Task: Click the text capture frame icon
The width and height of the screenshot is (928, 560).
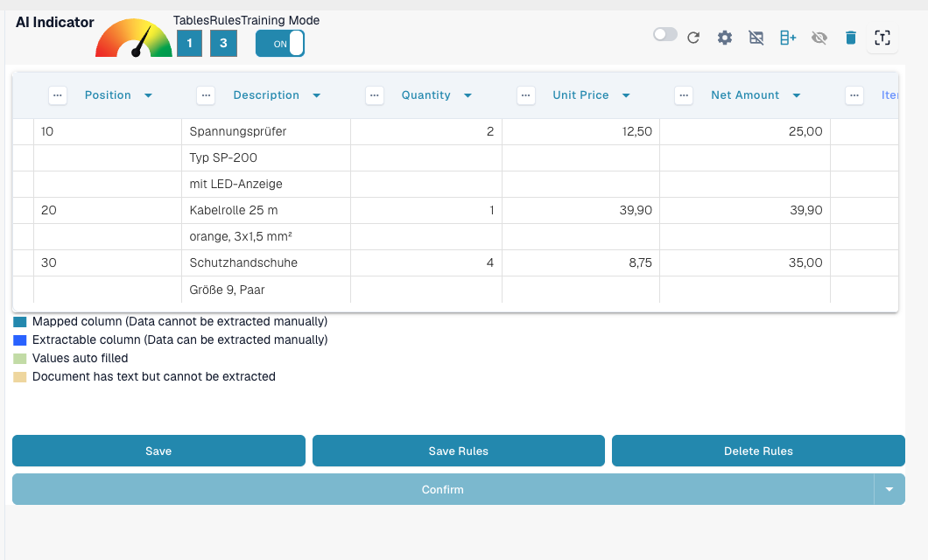Action: click(x=882, y=38)
